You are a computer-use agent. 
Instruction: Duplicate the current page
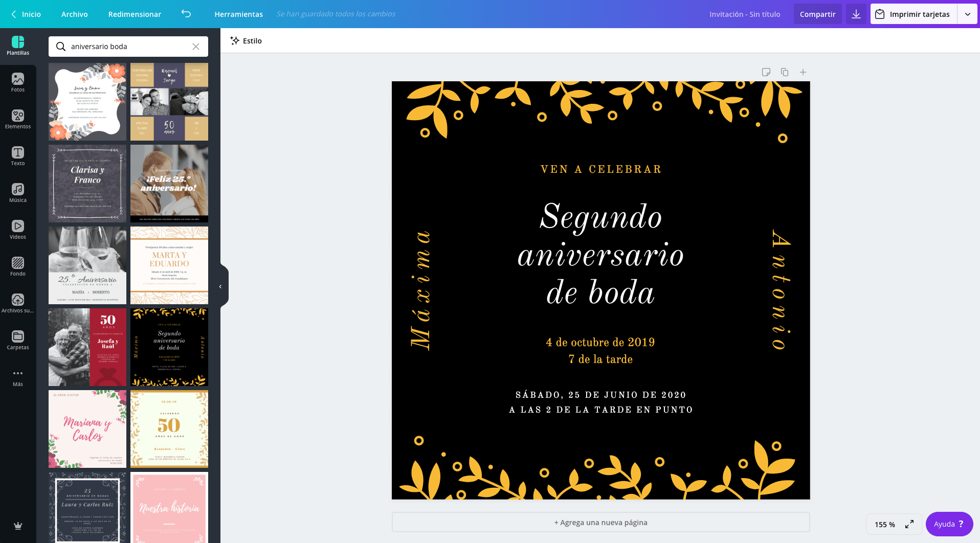click(785, 72)
